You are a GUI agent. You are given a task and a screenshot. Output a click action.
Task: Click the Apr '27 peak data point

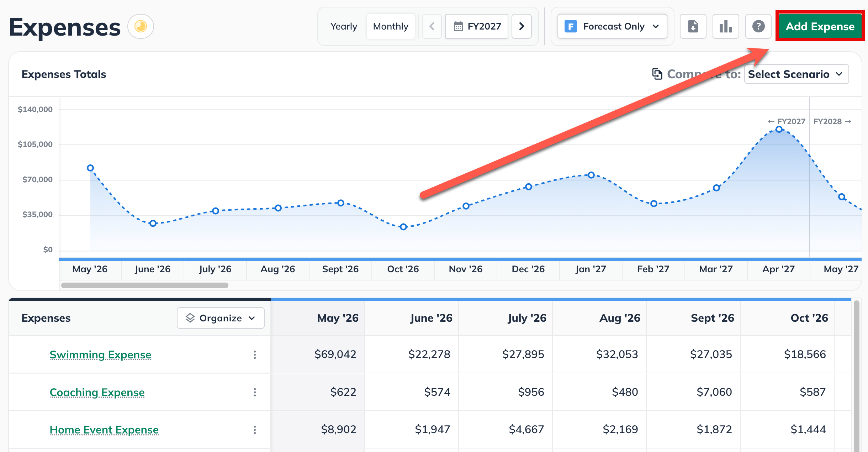coord(779,129)
